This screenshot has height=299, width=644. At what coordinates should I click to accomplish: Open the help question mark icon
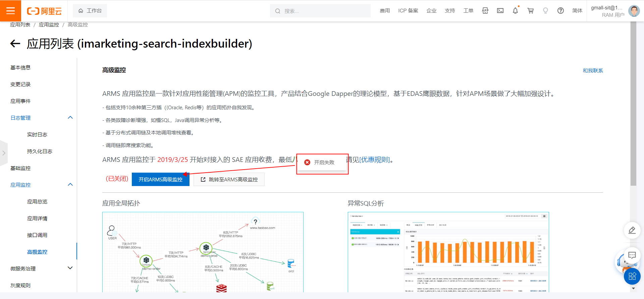(x=560, y=11)
